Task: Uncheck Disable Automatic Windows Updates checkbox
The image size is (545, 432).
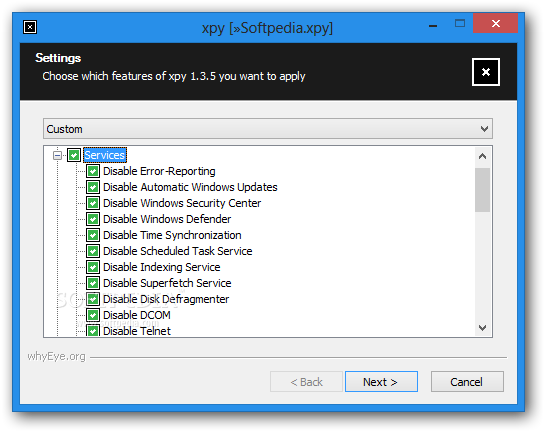Action: click(93, 187)
